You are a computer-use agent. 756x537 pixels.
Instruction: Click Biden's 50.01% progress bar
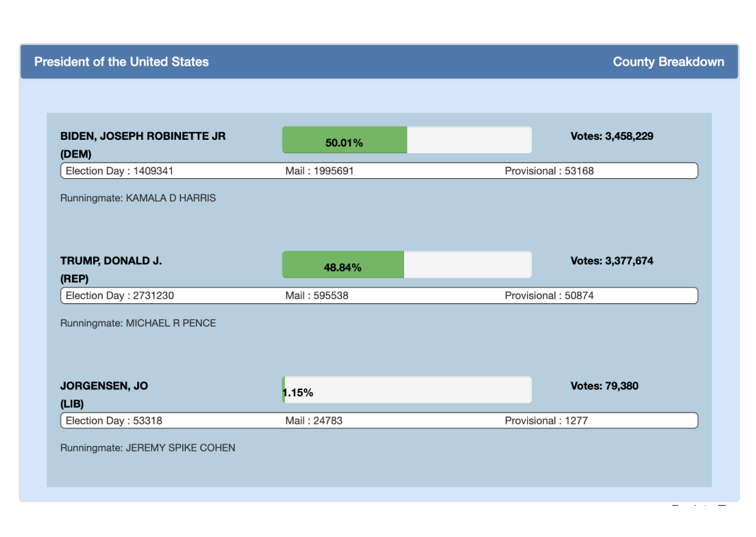pos(406,141)
